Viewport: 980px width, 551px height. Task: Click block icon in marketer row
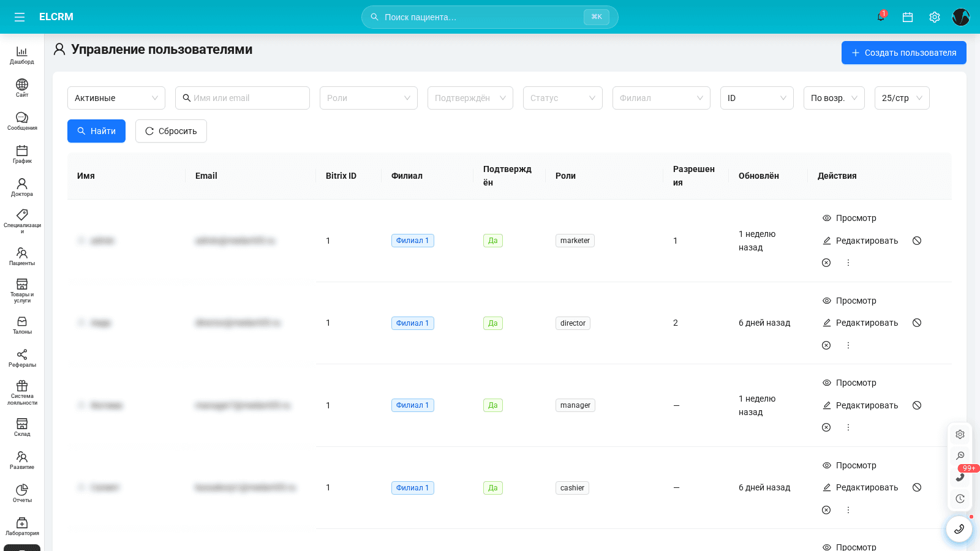pos(917,241)
